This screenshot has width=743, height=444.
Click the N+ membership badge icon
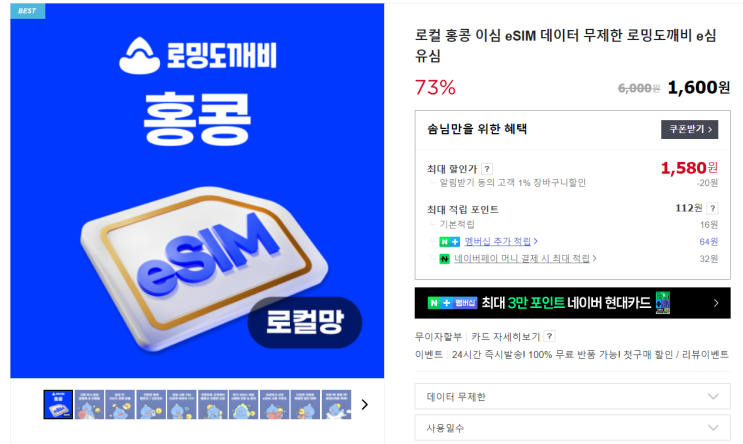449,242
